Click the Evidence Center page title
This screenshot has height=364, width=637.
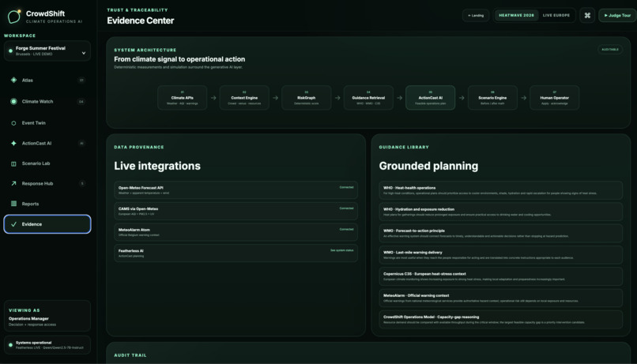[x=141, y=21]
